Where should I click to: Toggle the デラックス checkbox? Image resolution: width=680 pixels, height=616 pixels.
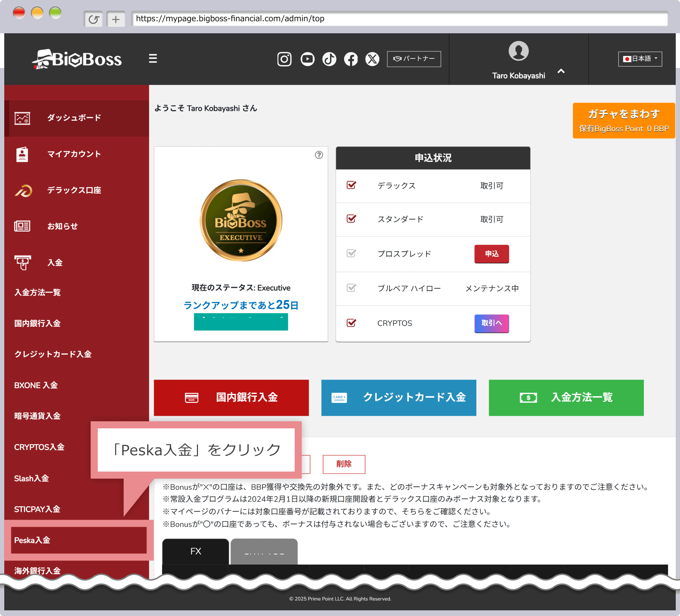click(x=351, y=185)
